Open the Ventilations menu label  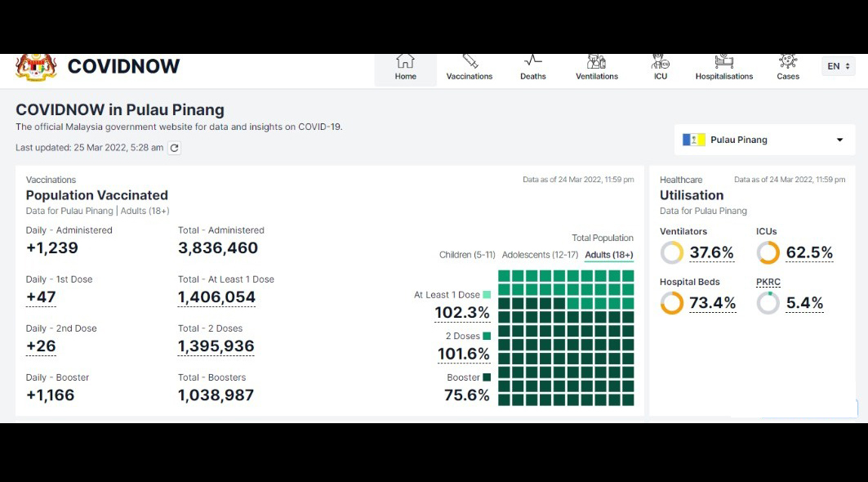pyautogui.click(x=597, y=77)
